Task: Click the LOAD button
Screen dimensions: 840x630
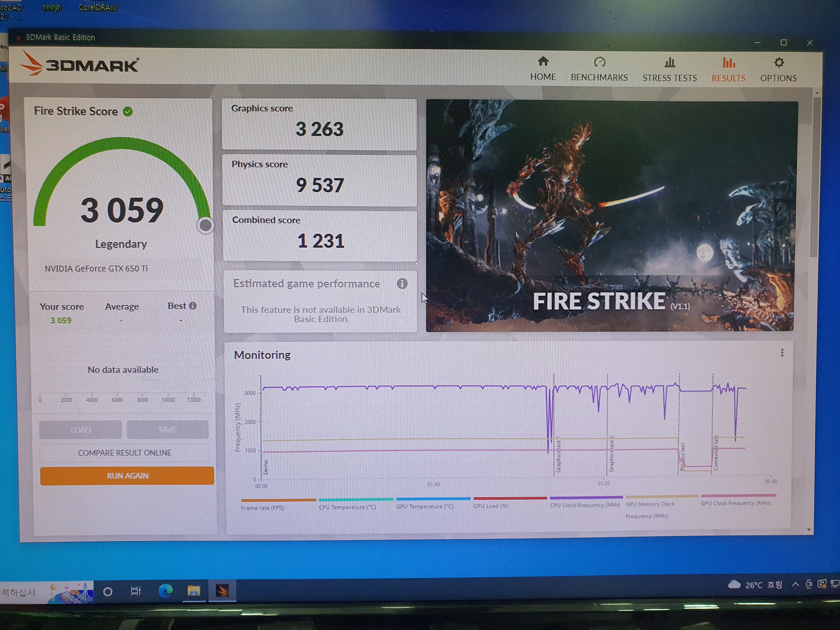Action: (80, 430)
